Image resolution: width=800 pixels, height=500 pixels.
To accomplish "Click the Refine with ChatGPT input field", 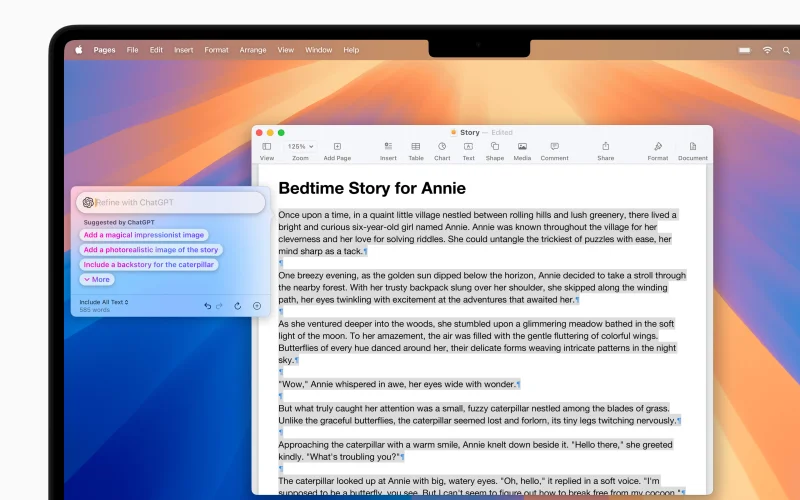I will 170,203.
